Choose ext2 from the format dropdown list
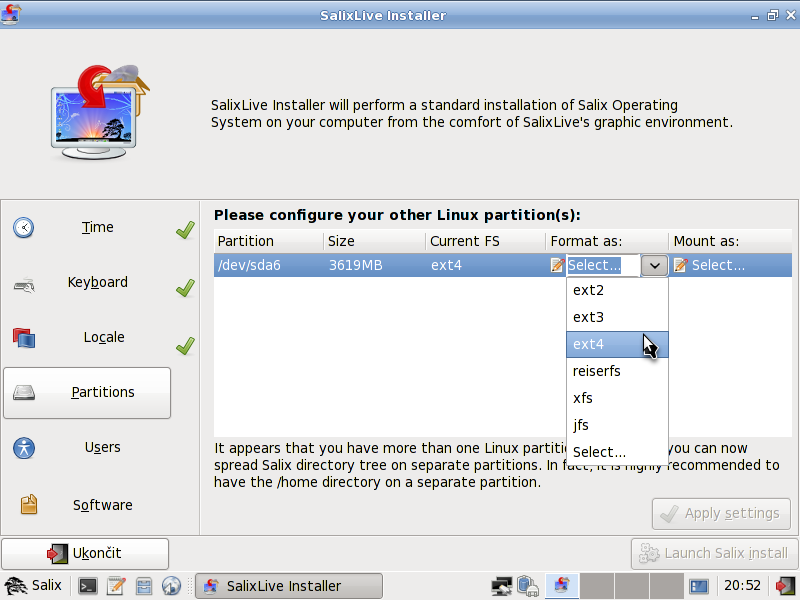This screenshot has height=600, width=800. click(617, 290)
